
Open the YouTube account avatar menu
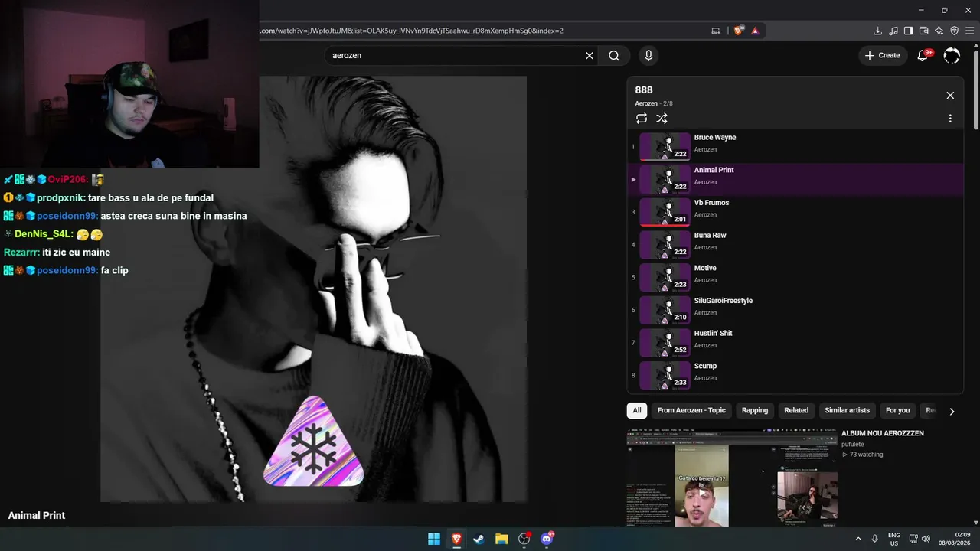click(x=952, y=55)
